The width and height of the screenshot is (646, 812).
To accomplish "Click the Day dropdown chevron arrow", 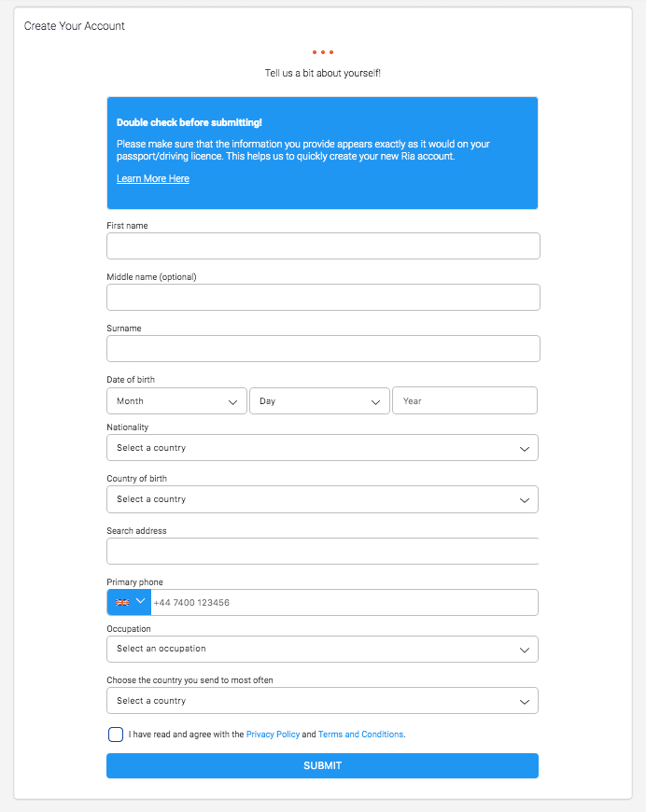I will tap(376, 401).
